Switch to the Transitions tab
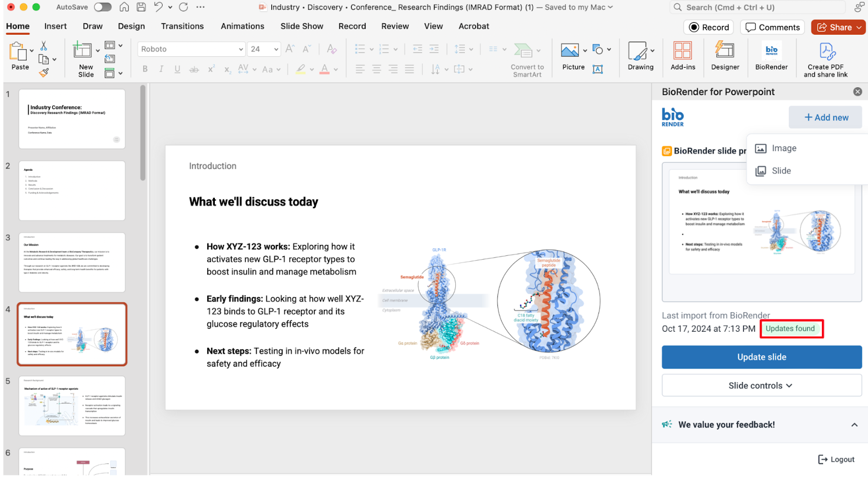Viewport: 868px width, 477px height. click(182, 26)
